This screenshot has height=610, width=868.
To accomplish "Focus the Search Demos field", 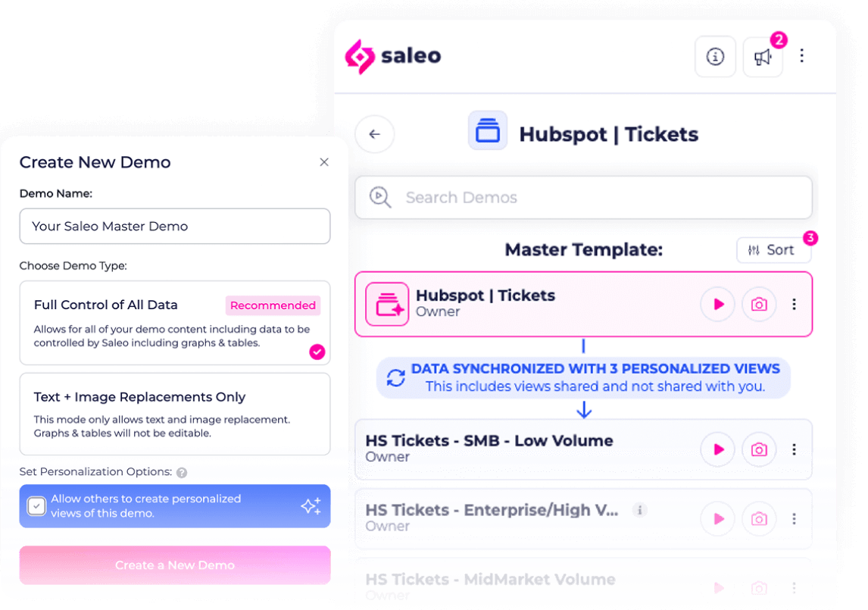I will click(583, 197).
